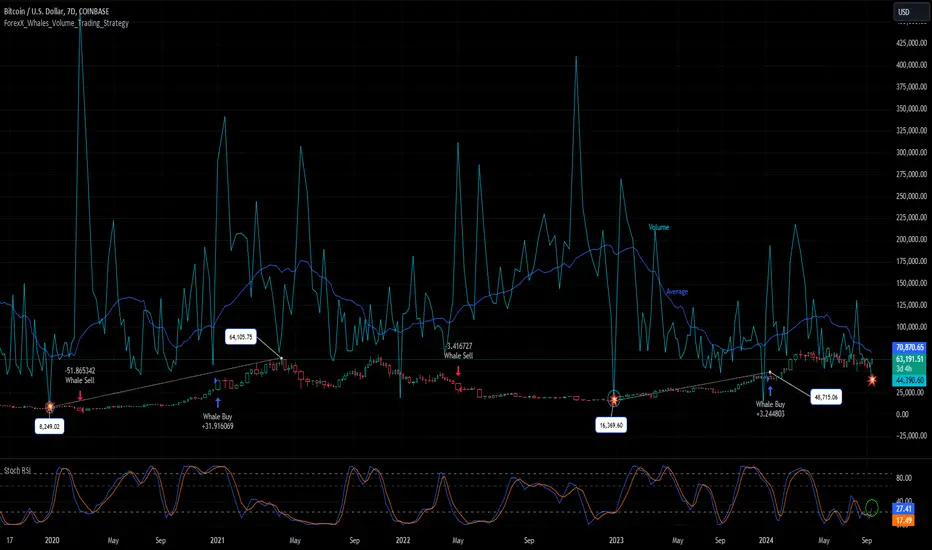Screen dimensions: 932x550
Task: Click 2020 on the time axis
Action: click(52, 540)
